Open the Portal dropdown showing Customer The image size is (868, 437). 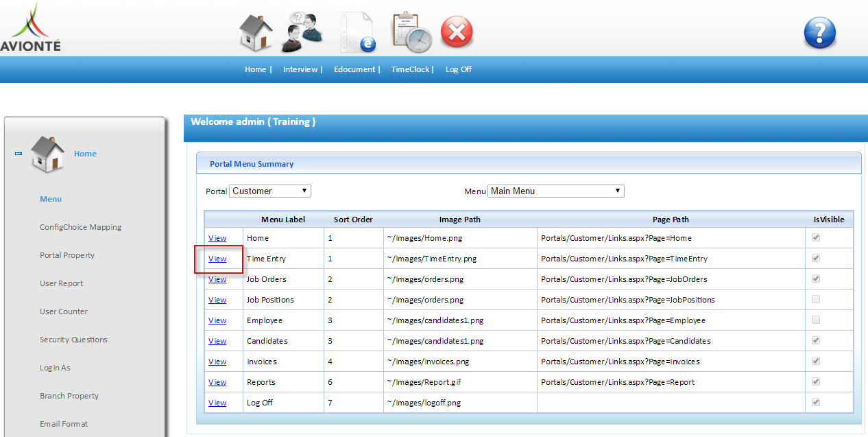pyautogui.click(x=270, y=191)
